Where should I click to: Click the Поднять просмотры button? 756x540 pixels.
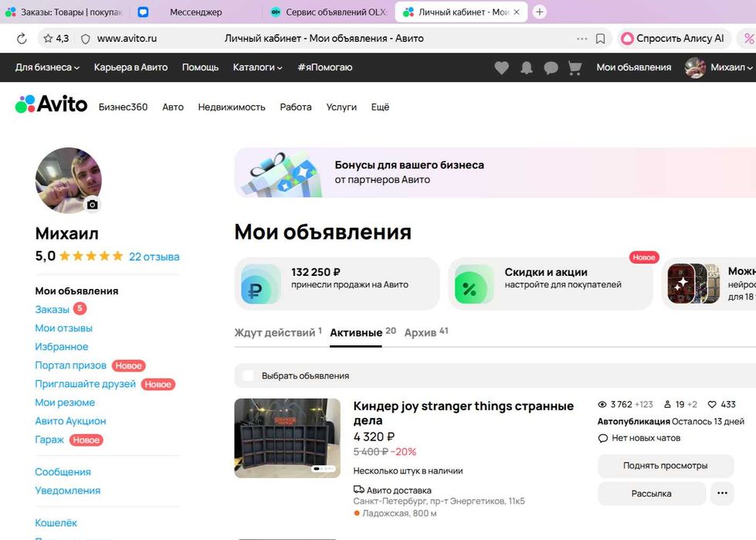(x=666, y=466)
